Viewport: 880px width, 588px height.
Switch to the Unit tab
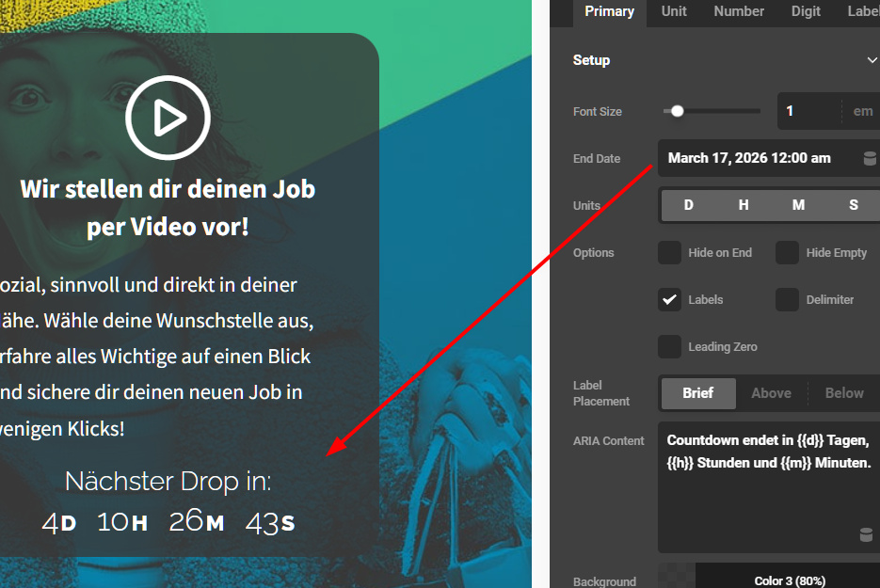coord(674,11)
